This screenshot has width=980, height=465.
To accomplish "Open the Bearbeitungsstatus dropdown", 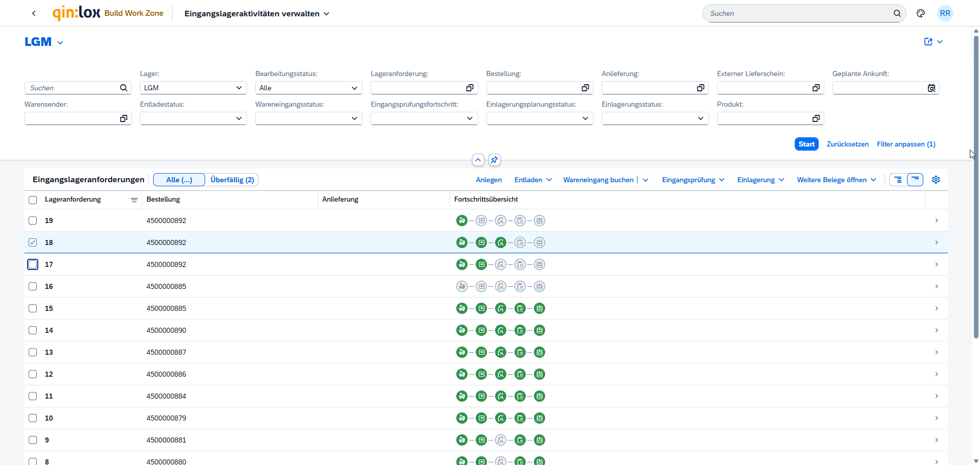I will pyautogui.click(x=308, y=88).
